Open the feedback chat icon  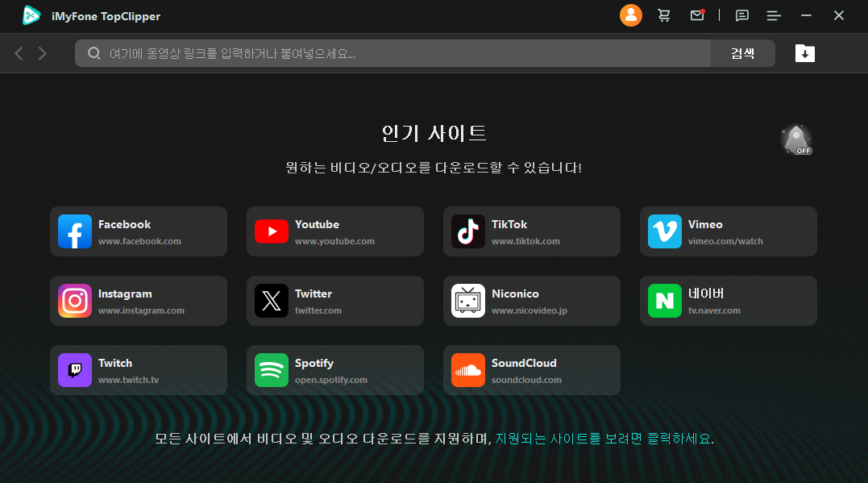741,15
